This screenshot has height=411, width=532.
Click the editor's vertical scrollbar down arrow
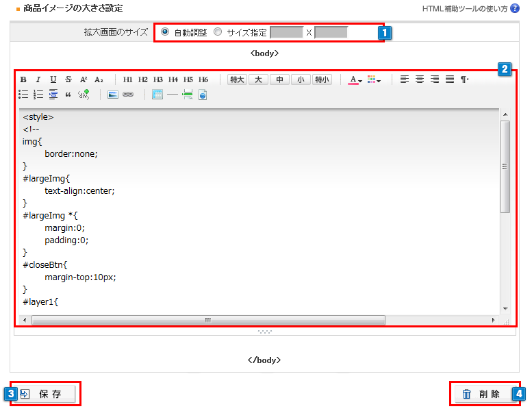coord(505,308)
